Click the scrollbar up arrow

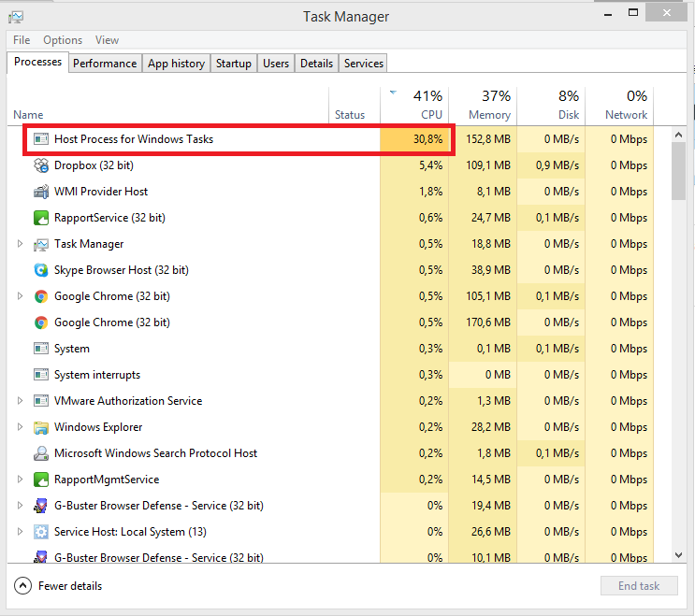pyautogui.click(x=678, y=135)
